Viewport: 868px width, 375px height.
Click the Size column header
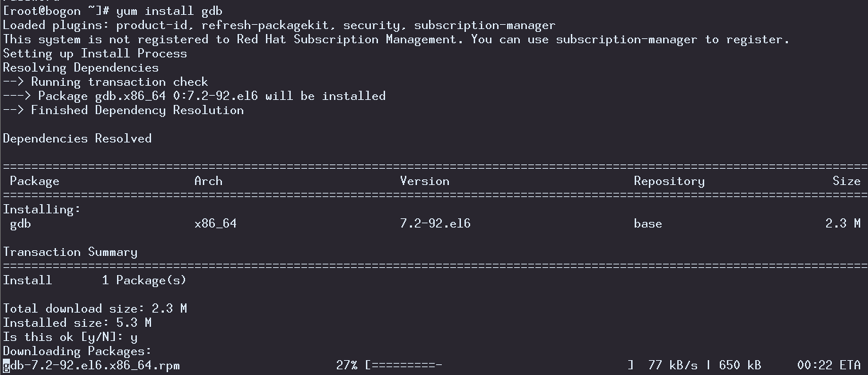pos(847,181)
